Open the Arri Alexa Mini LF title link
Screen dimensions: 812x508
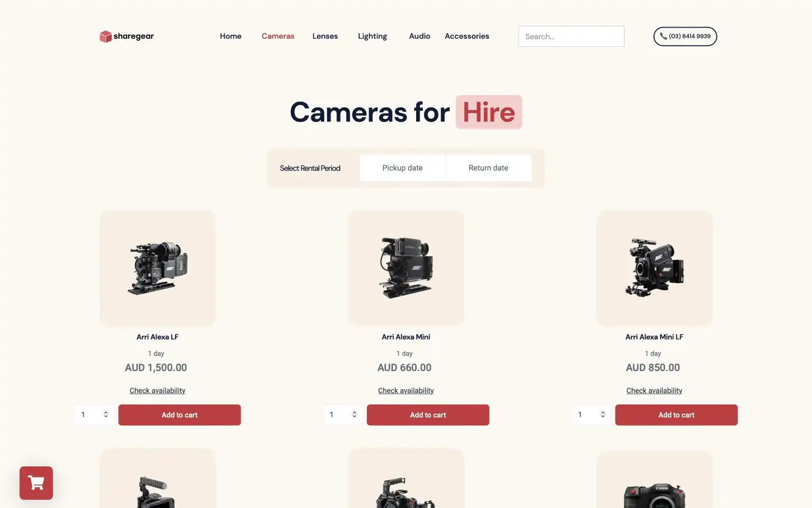click(654, 337)
